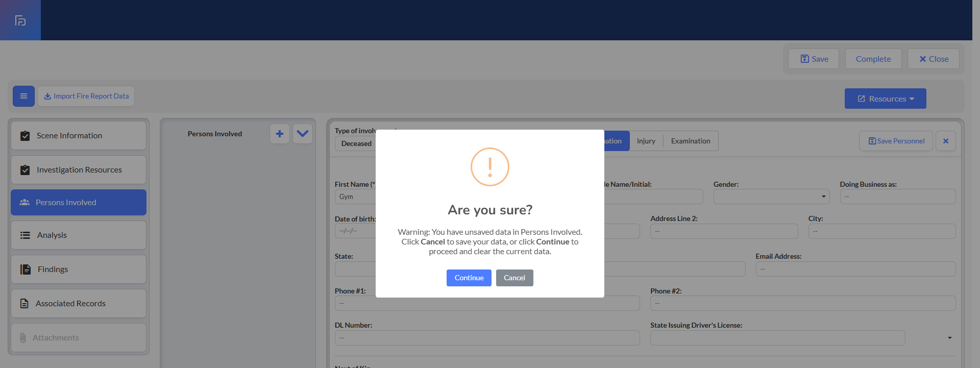Viewport: 980px width, 368px height.
Task: Go to Findings section
Action: [x=79, y=269]
